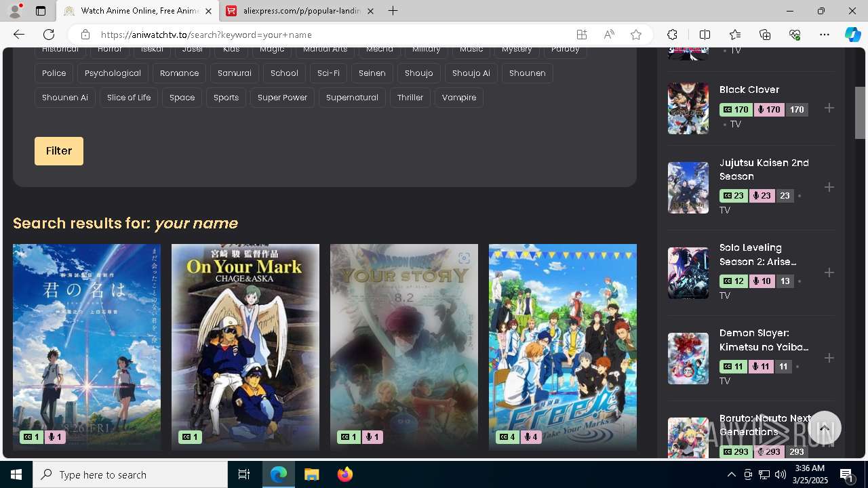Open a new browser tab
This screenshot has width=868, height=488.
pyautogui.click(x=393, y=11)
